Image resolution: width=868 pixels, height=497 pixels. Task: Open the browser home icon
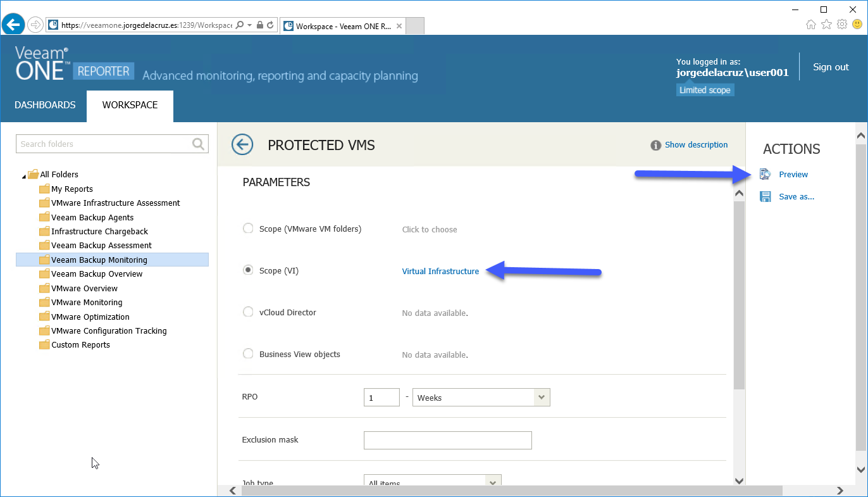point(811,25)
